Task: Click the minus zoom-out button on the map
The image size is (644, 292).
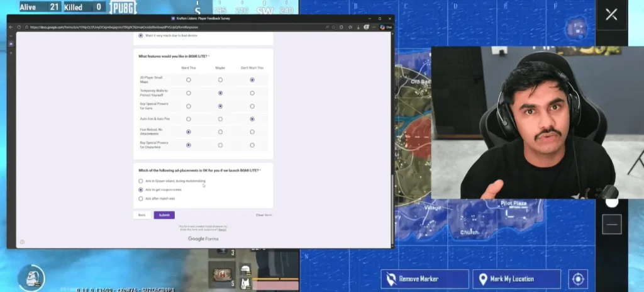Action: [611, 224]
